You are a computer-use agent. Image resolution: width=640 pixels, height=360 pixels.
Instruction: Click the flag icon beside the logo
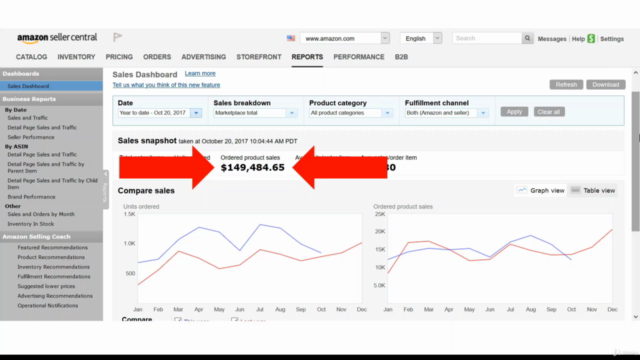pyautogui.click(x=118, y=38)
